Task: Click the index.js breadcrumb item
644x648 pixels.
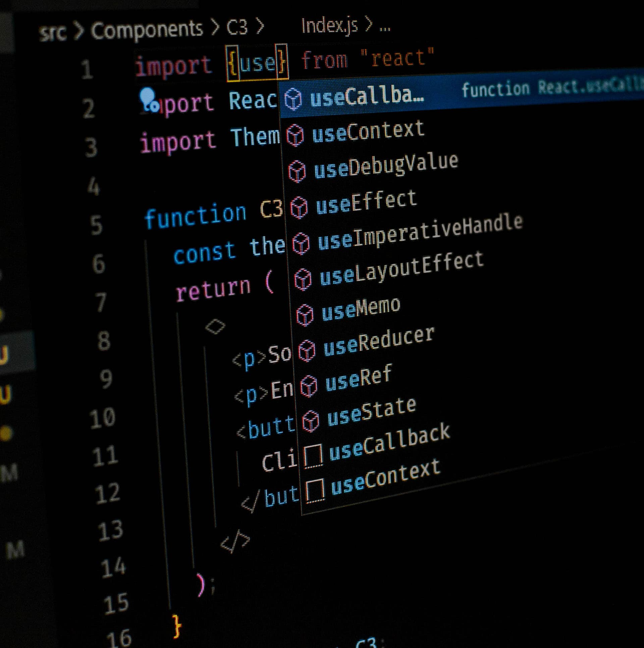Action: pos(329,26)
